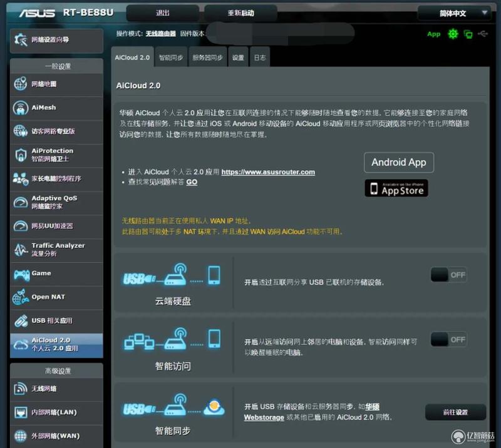Open USB application icon
This screenshot has width=501, height=448.
pos(20,321)
